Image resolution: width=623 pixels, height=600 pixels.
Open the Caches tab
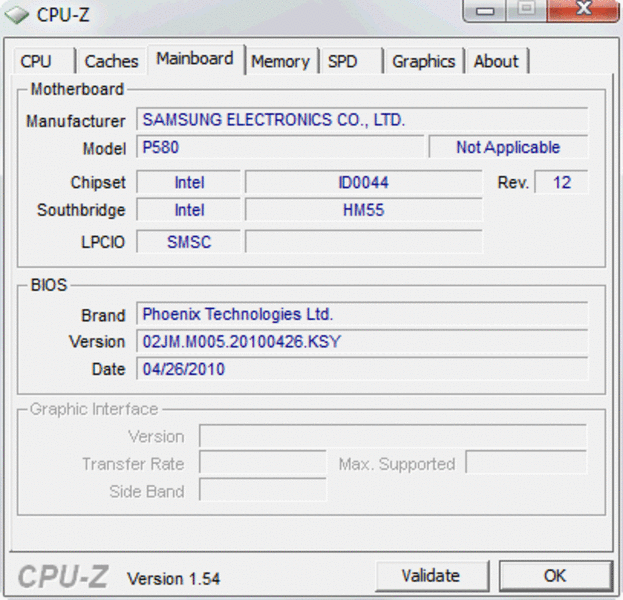point(112,61)
